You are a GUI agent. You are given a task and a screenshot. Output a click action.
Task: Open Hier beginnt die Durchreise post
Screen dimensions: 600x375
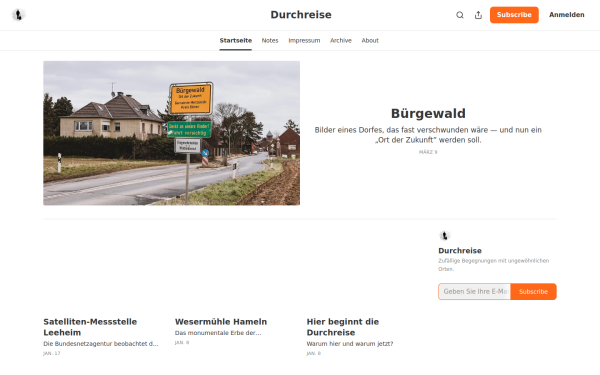tap(342, 327)
